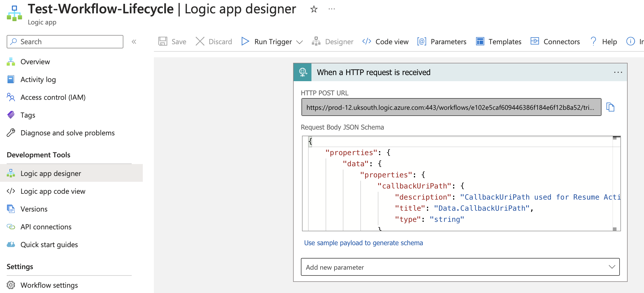Click the Search box in the sidebar

coord(65,42)
